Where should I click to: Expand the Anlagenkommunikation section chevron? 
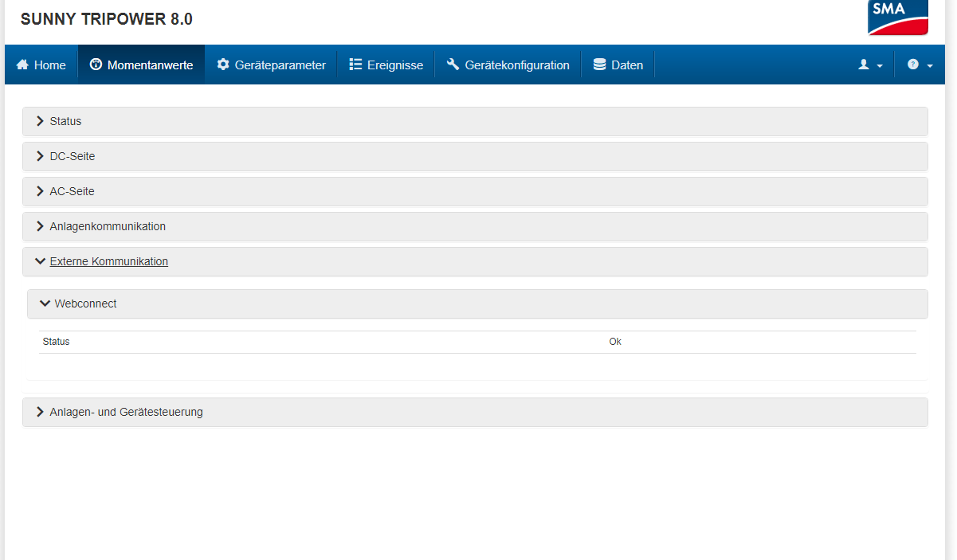click(x=40, y=226)
